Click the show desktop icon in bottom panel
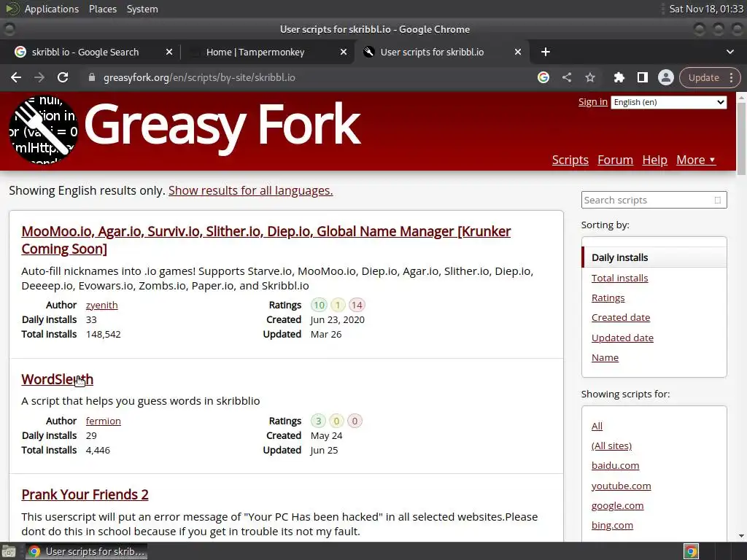This screenshot has width=747, height=560. [9, 552]
